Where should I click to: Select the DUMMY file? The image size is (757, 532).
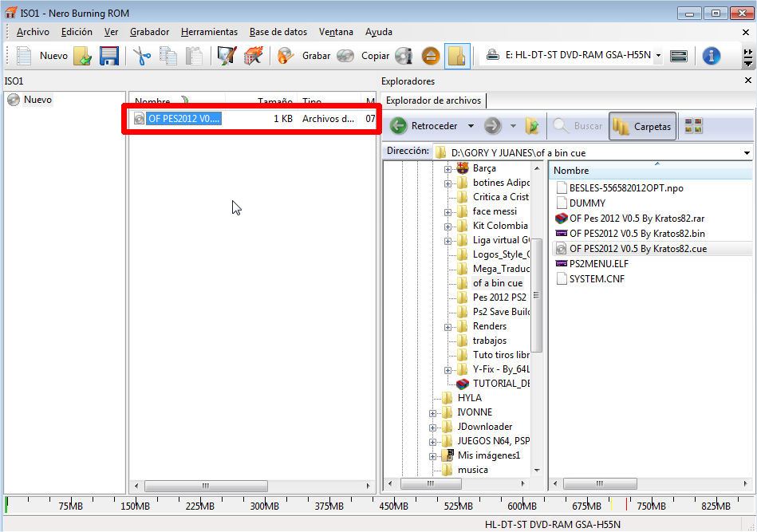click(x=582, y=203)
